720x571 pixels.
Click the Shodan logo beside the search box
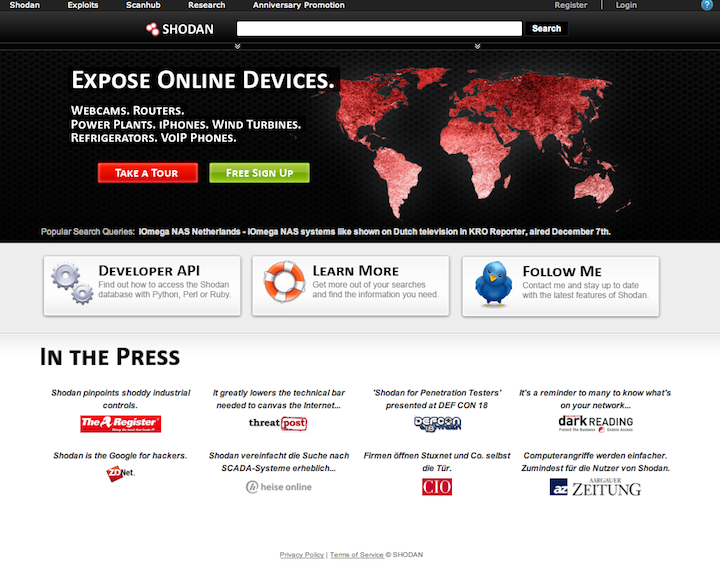180,29
